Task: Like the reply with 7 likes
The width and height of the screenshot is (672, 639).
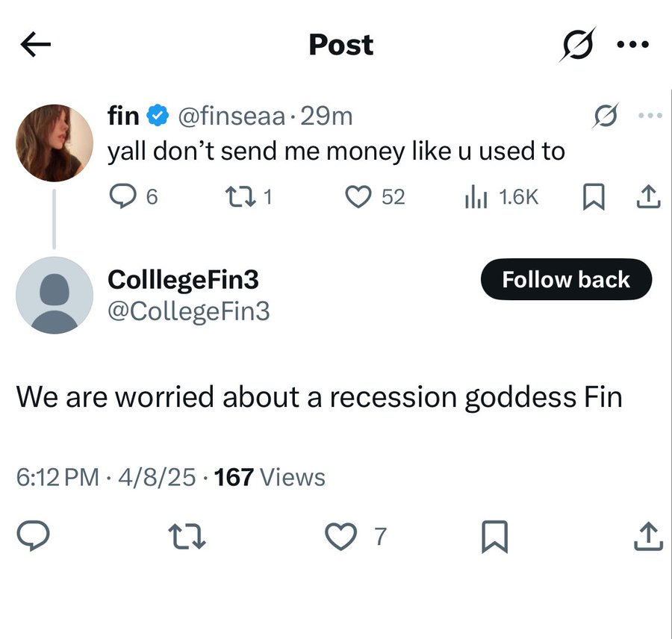Action: click(x=355, y=537)
